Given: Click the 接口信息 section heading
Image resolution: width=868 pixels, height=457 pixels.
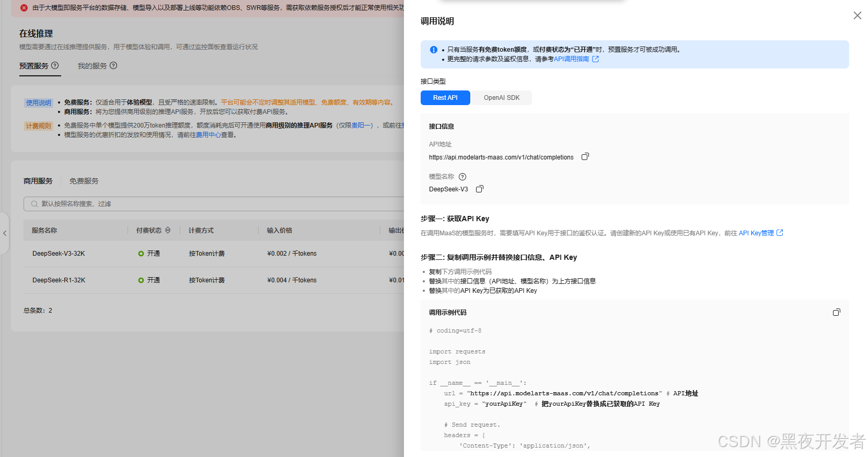Looking at the screenshot, I should pyautogui.click(x=442, y=127).
